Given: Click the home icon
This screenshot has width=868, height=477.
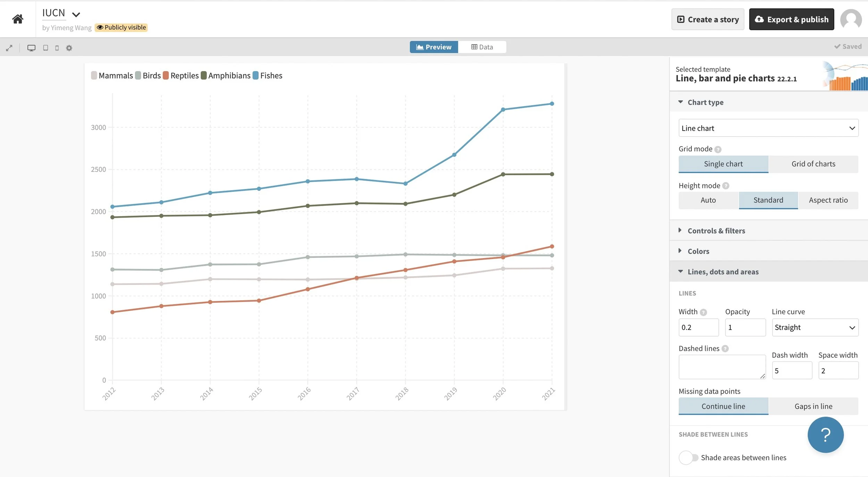Looking at the screenshot, I should 18,19.
